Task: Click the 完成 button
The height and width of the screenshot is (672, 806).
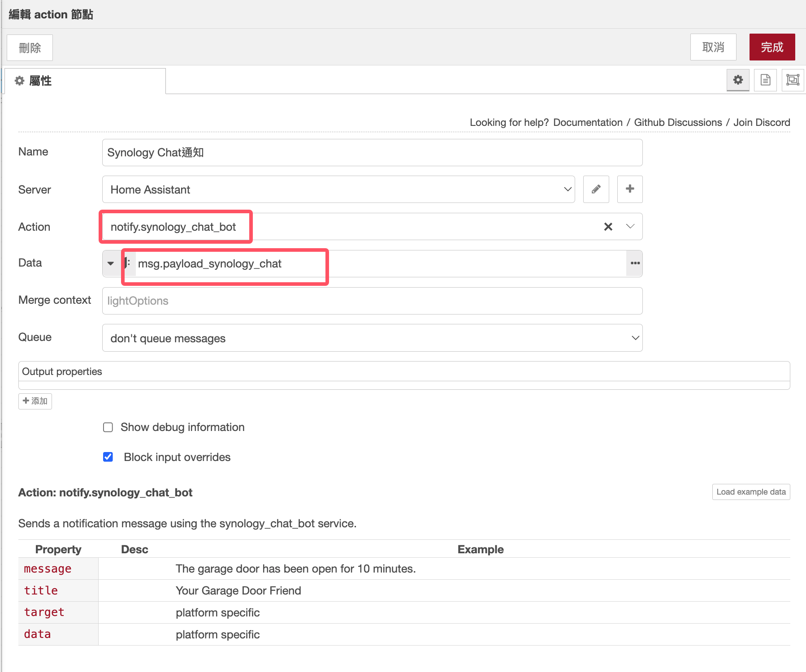Action: pos(772,47)
